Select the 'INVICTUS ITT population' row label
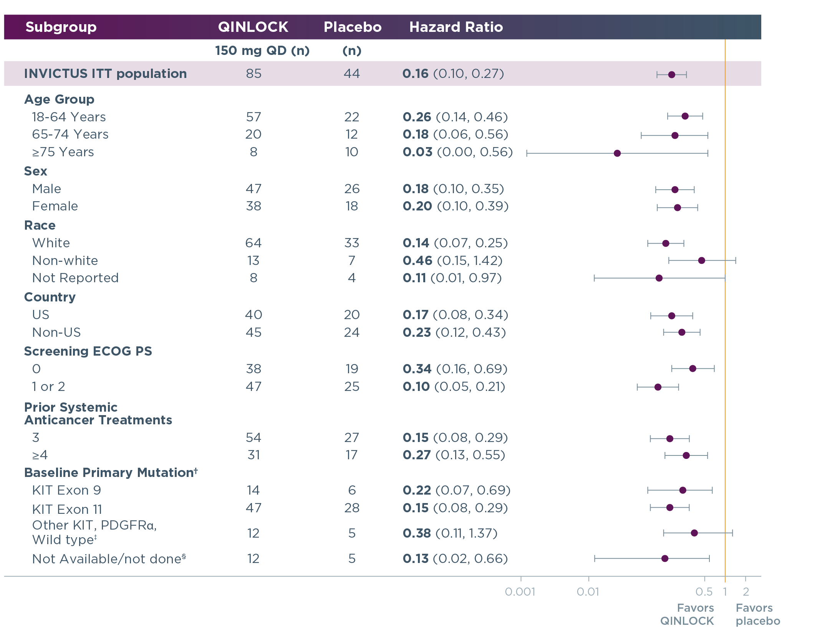840x639 pixels. click(x=105, y=73)
